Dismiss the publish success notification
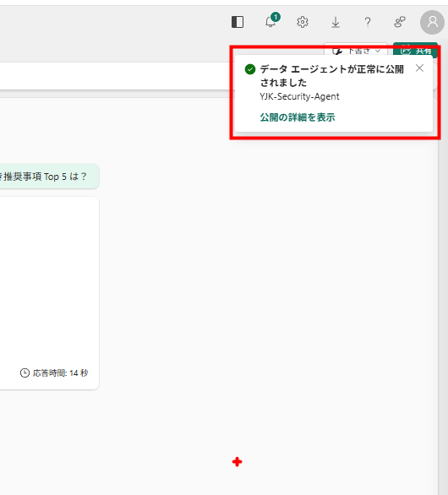Viewport: 448px width, 495px height. point(419,68)
